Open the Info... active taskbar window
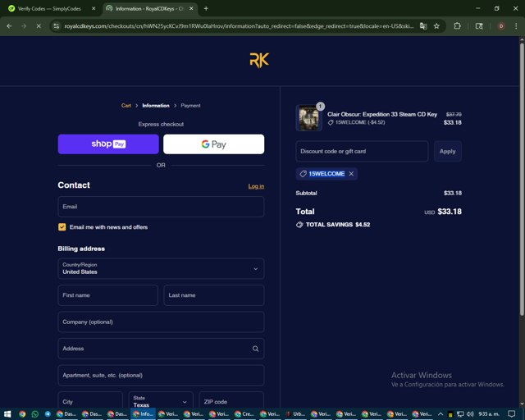This screenshot has width=525, height=420. pyautogui.click(x=143, y=414)
